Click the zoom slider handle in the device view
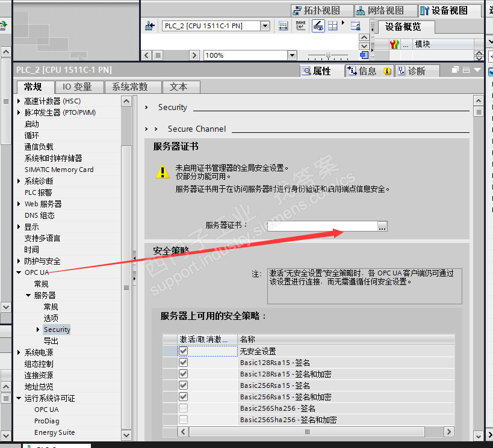The height and width of the screenshot is (448, 493). coord(328,55)
